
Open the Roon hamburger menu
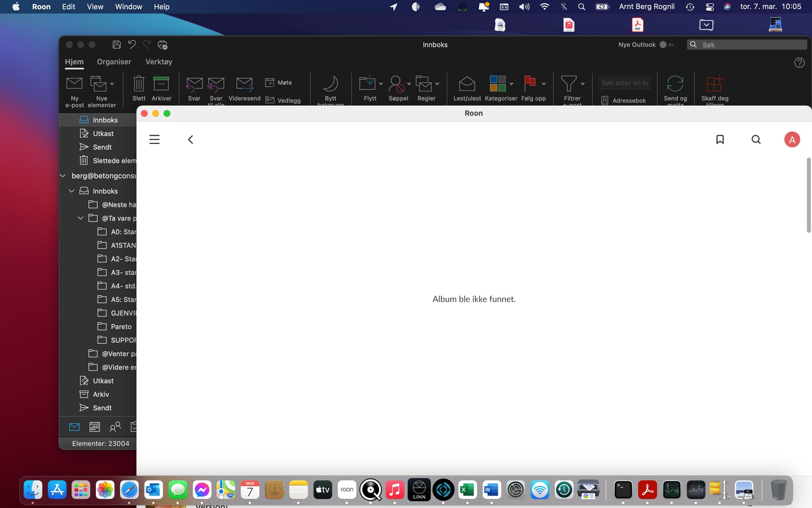(x=154, y=140)
